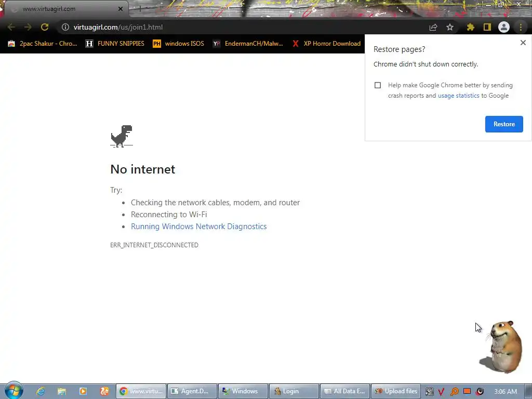
Task: Reload the page with the refresh icon
Action: tap(45, 27)
